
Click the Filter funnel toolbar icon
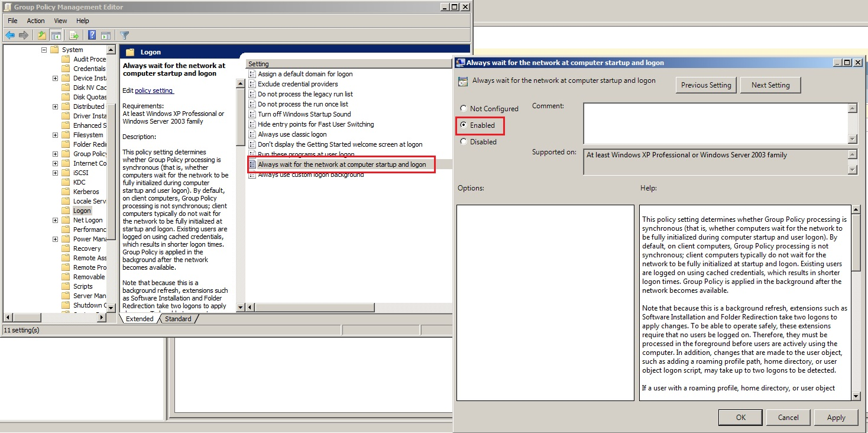pos(124,35)
